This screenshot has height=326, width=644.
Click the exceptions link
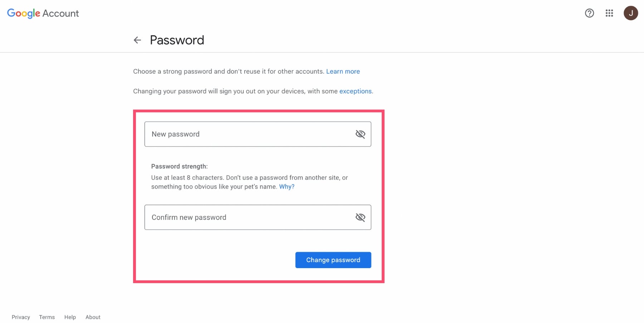pyautogui.click(x=355, y=91)
